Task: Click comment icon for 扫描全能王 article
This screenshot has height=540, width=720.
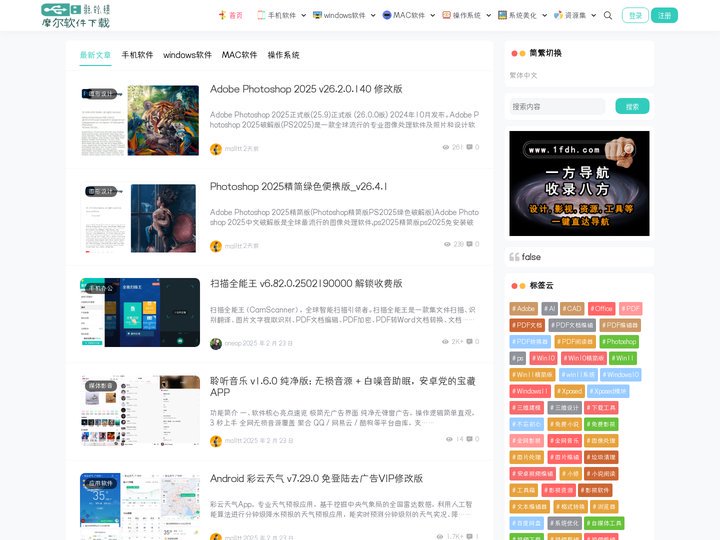Action: click(469, 342)
